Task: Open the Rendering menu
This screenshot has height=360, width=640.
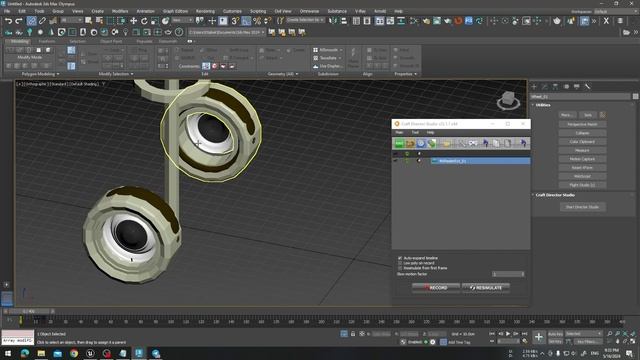Action: (205, 11)
